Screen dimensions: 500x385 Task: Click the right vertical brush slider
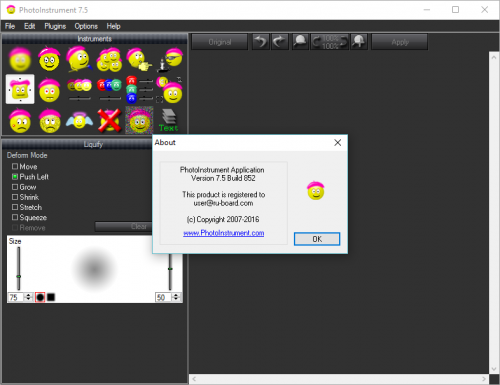(170, 272)
